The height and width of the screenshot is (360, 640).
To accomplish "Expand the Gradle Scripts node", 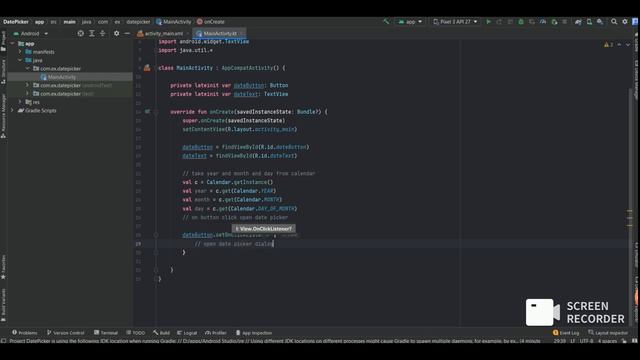I will pos(12,111).
